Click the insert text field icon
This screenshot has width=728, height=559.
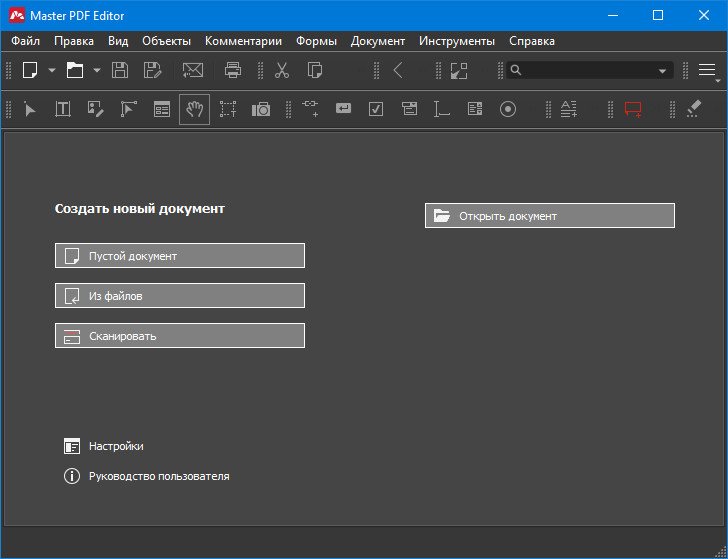coord(442,110)
